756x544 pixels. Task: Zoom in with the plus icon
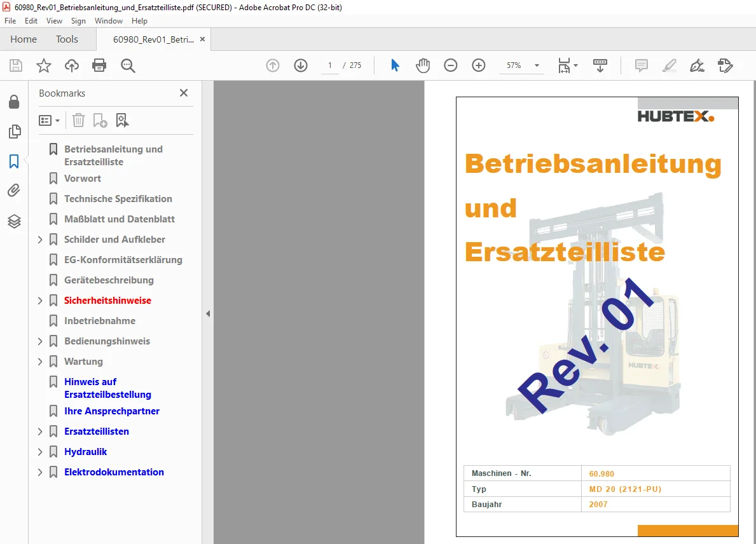click(479, 65)
